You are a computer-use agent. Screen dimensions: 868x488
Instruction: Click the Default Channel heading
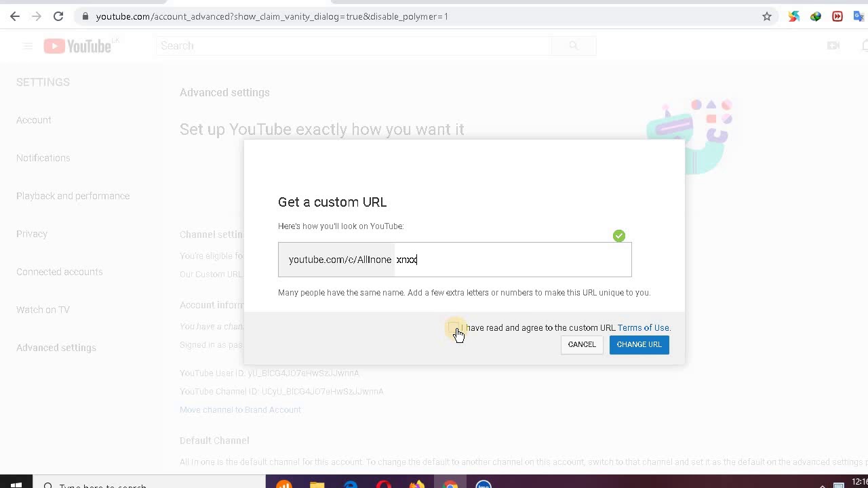214,441
